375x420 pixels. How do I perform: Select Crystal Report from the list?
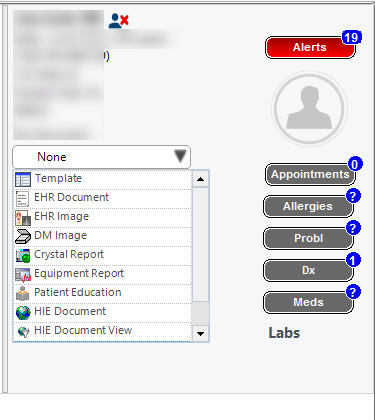pos(103,256)
